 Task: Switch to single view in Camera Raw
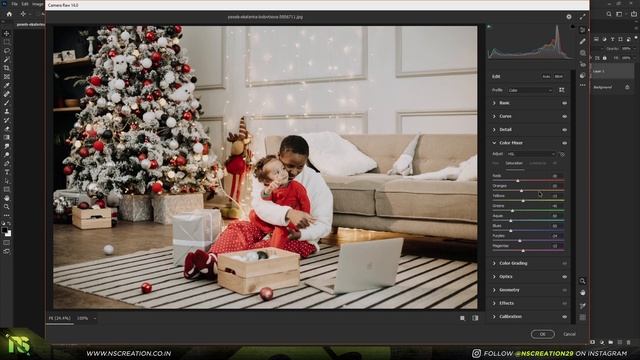click(462, 318)
